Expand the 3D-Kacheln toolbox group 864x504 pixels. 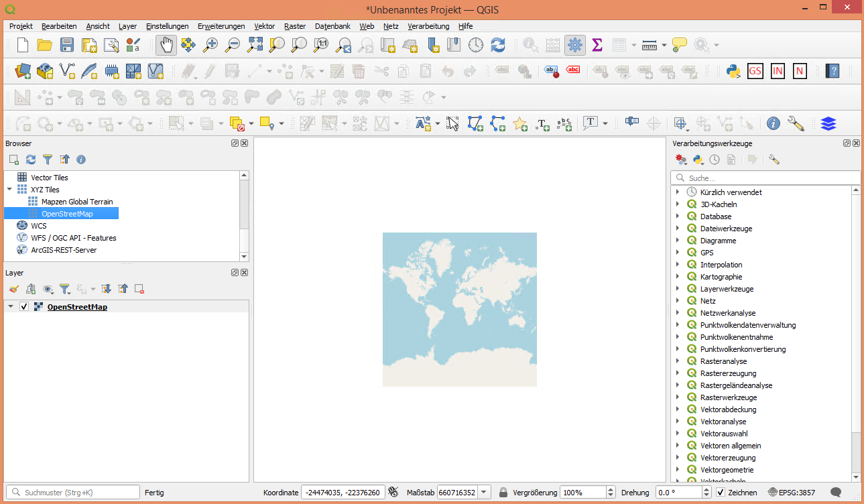(x=678, y=204)
